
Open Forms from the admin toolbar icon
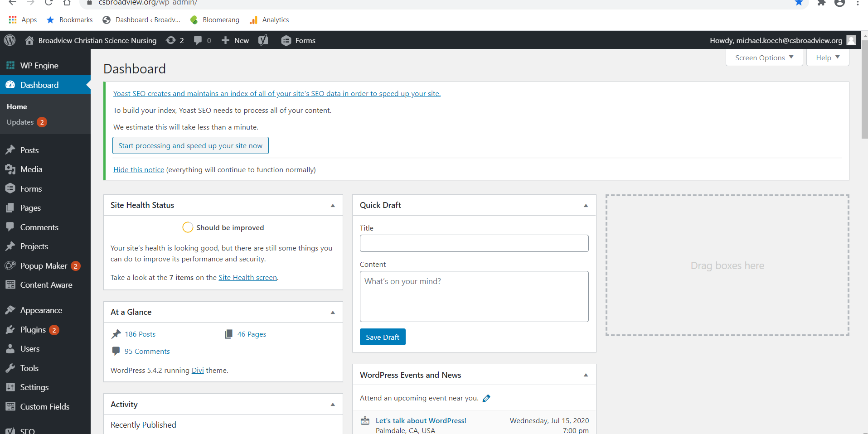[297, 40]
